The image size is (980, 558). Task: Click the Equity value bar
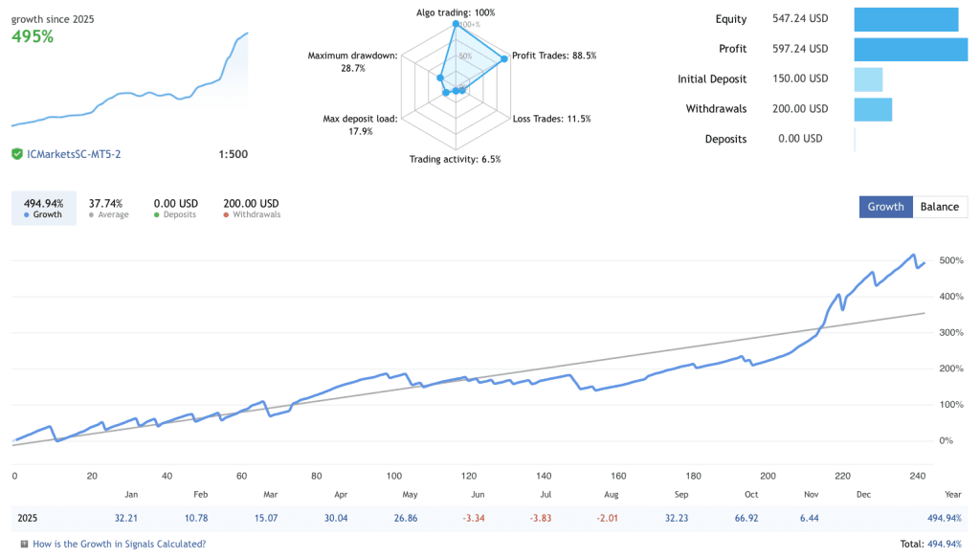pyautogui.click(x=908, y=18)
